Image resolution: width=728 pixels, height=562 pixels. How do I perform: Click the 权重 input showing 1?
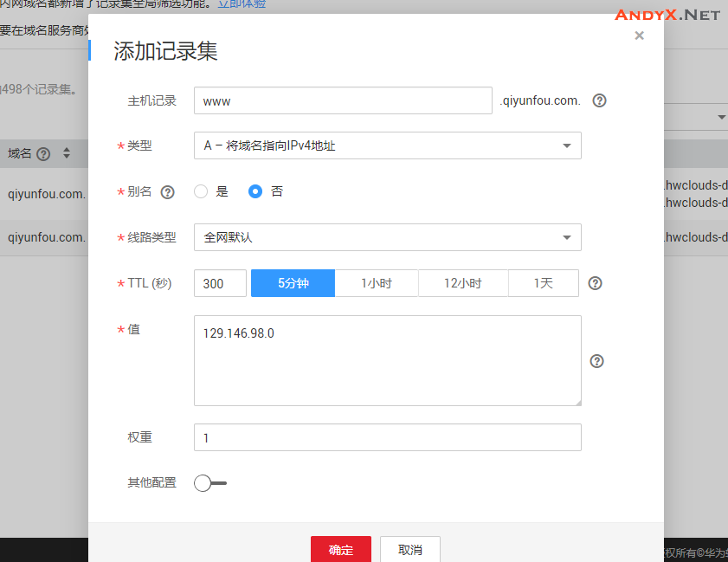coord(388,437)
